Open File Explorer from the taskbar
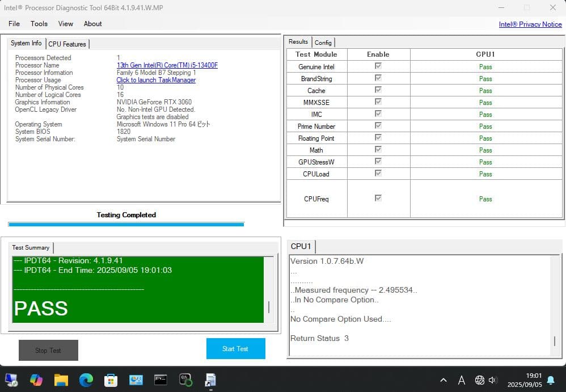Screen dimensions: 566x392 pos(61,380)
